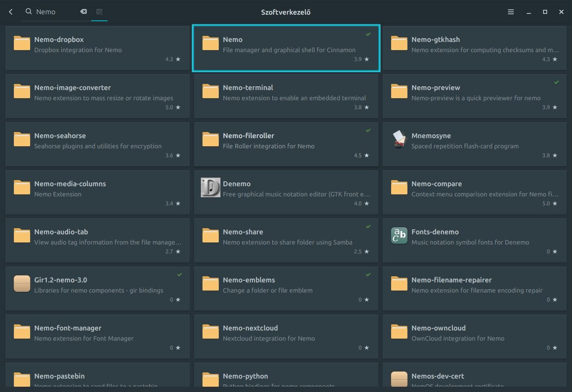572x392 pixels.
Task: Click the 4.5 star rating on Nemo-fileroller
Action: pos(361,155)
